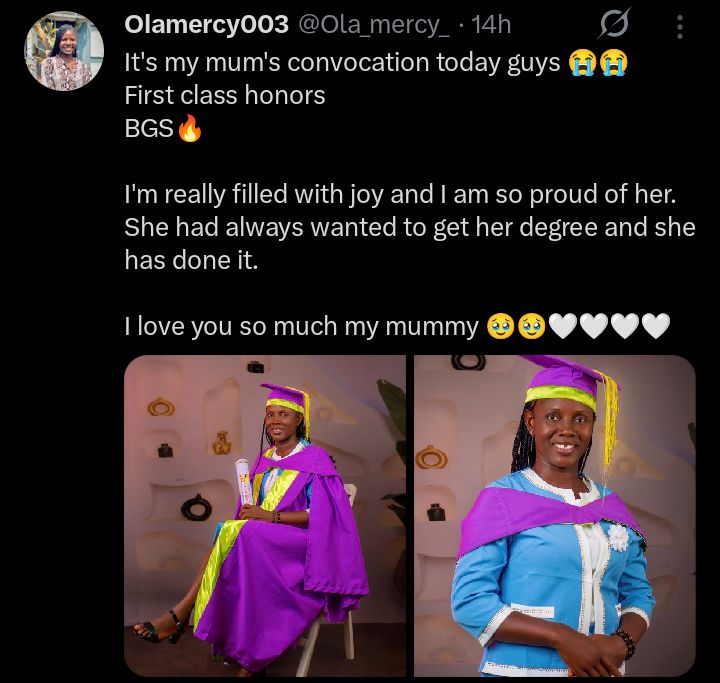This screenshot has height=683, width=720.
Task: Open the right close-up graduation photo
Action: [x=554, y=515]
